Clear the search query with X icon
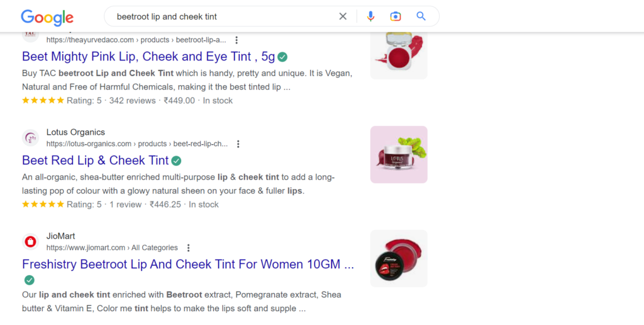Viewport: 644px width, 325px height. 343,16
